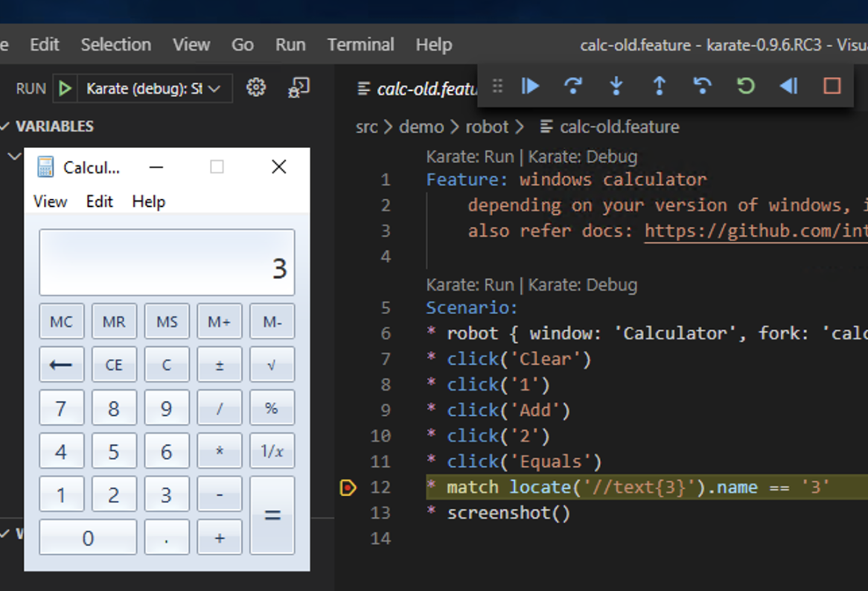Image resolution: width=868 pixels, height=591 pixels.
Task: Click the plus button on the calculator
Action: pos(219,537)
